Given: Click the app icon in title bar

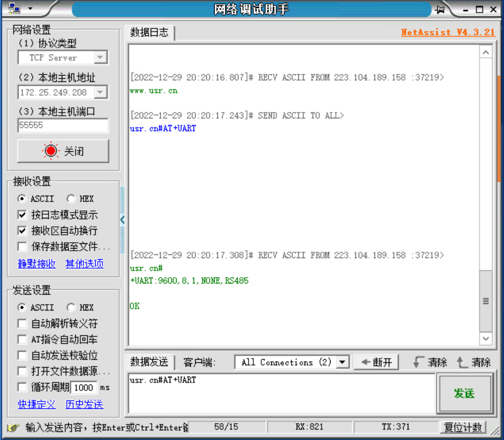Looking at the screenshot, I should [14, 10].
